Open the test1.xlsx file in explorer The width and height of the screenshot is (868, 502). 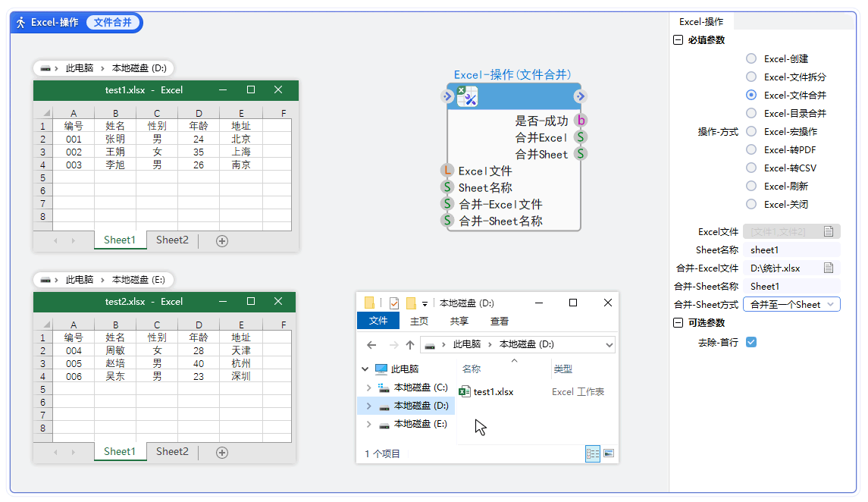tap(493, 392)
